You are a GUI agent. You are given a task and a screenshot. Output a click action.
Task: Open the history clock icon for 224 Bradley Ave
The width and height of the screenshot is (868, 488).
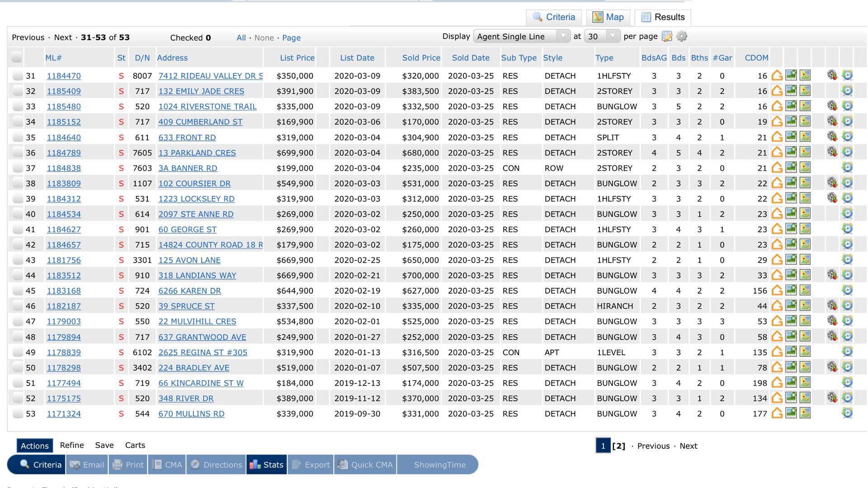point(847,367)
